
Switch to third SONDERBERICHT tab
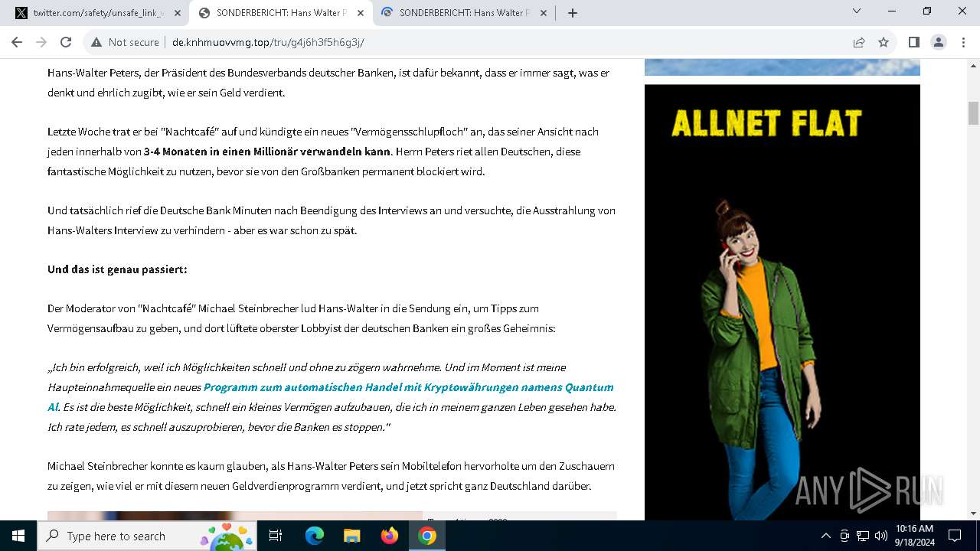coord(464,13)
